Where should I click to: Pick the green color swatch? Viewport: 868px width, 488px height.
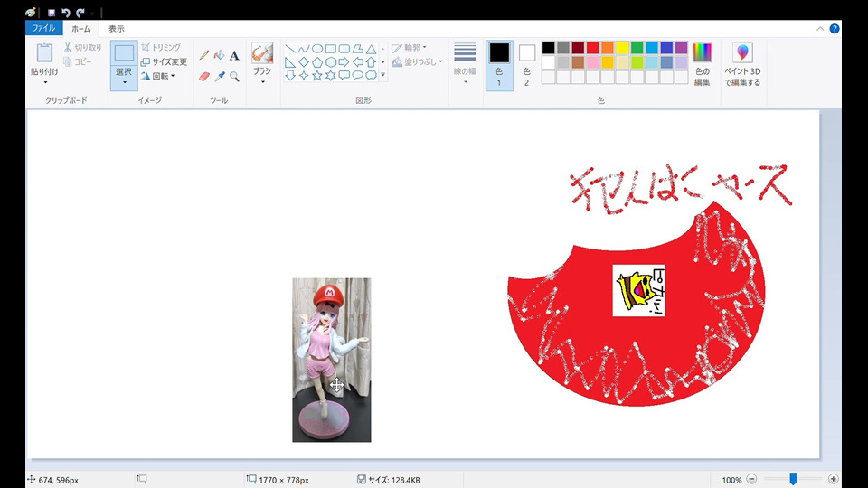click(637, 48)
